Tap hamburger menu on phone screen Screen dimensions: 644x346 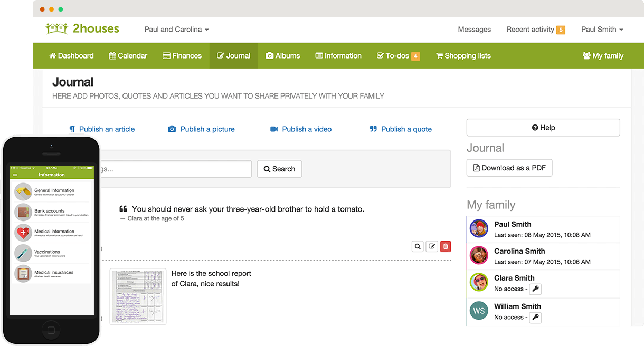(x=15, y=175)
